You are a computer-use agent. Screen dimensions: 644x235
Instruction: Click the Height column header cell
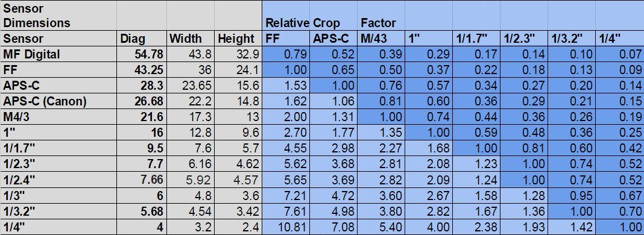click(x=238, y=39)
